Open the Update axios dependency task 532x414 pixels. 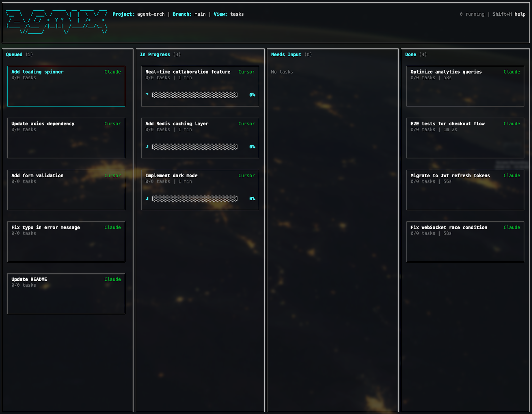66,138
